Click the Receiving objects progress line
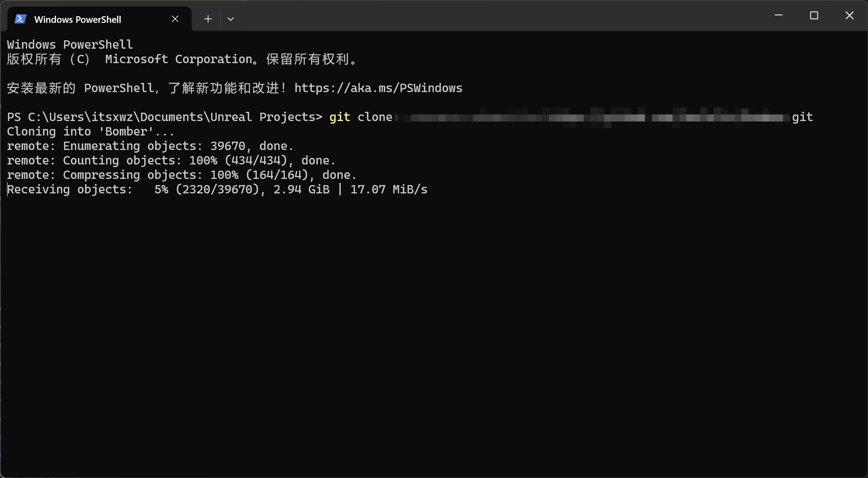Image resolution: width=868 pixels, height=478 pixels. tap(217, 189)
